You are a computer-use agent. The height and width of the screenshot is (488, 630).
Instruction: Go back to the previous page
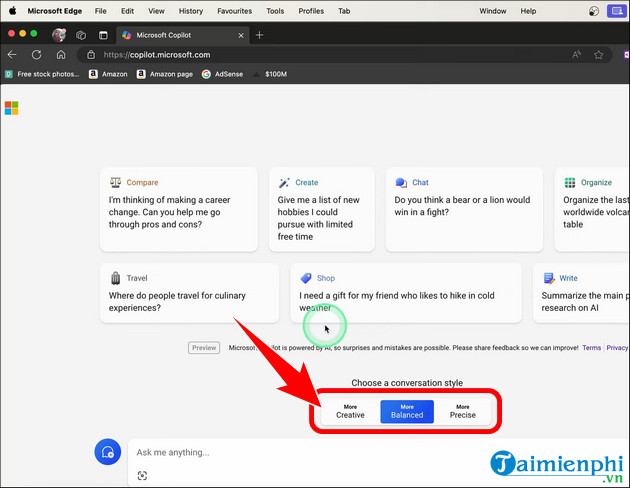12,55
